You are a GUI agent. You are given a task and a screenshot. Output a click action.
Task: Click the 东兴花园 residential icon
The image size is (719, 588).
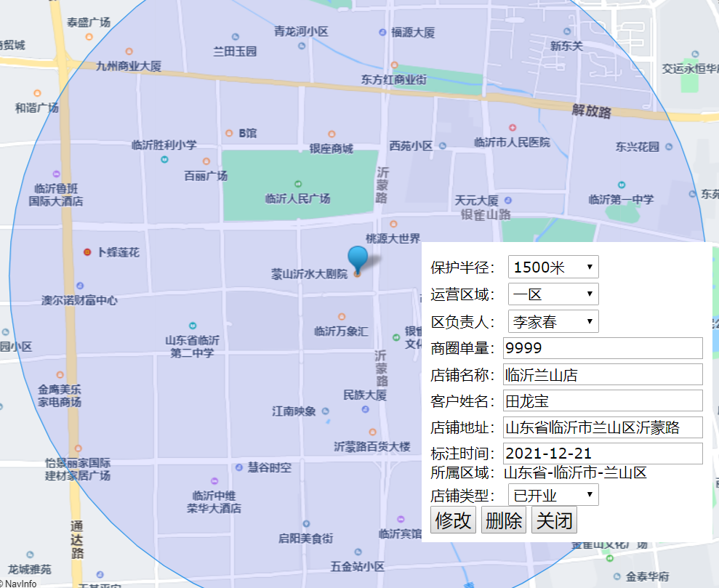(x=669, y=147)
